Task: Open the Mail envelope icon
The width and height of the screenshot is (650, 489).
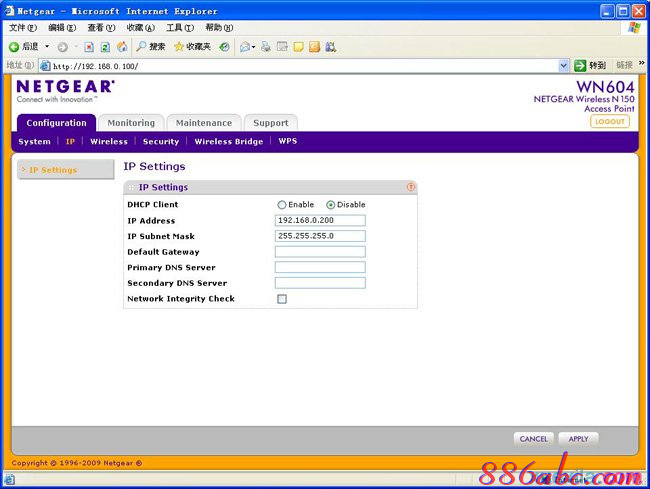Action: [245, 47]
